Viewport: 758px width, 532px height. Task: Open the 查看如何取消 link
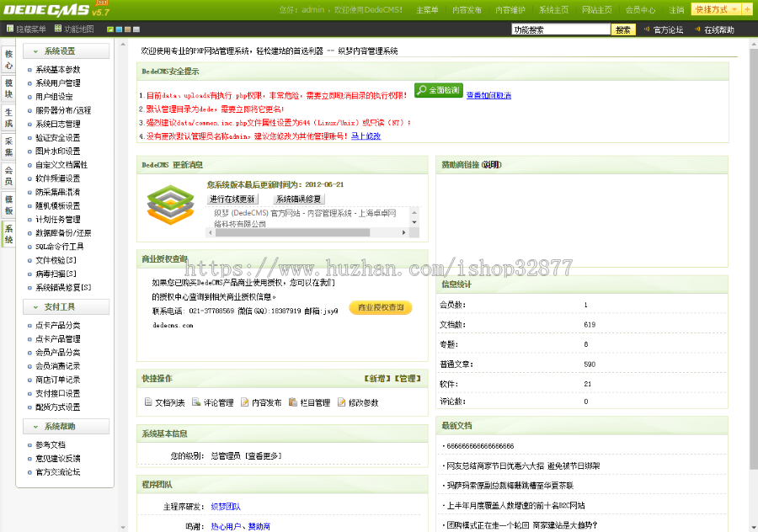488,95
